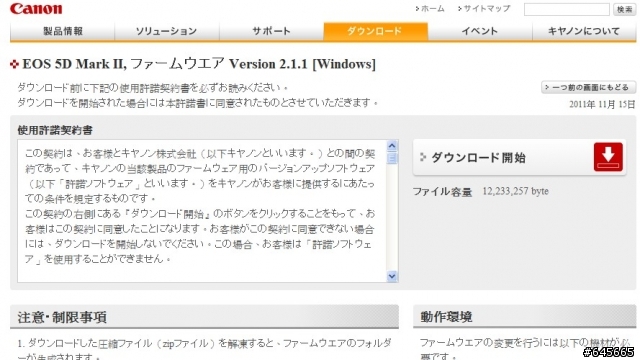Click the EOS 5D Mark II firmware title
This screenshot has height=360, width=640.
199,64
